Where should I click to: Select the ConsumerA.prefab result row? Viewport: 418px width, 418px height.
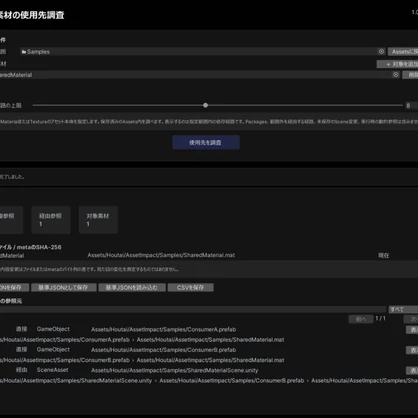click(x=209, y=329)
